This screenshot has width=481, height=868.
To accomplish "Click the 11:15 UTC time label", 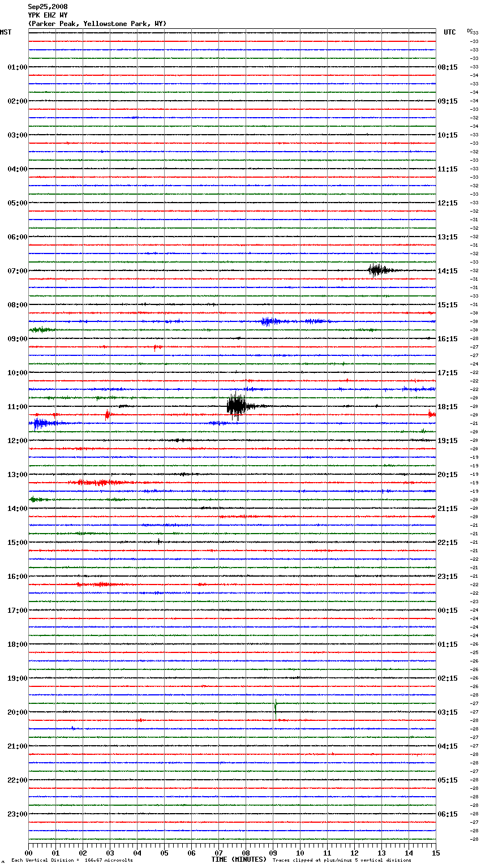I will point(448,169).
